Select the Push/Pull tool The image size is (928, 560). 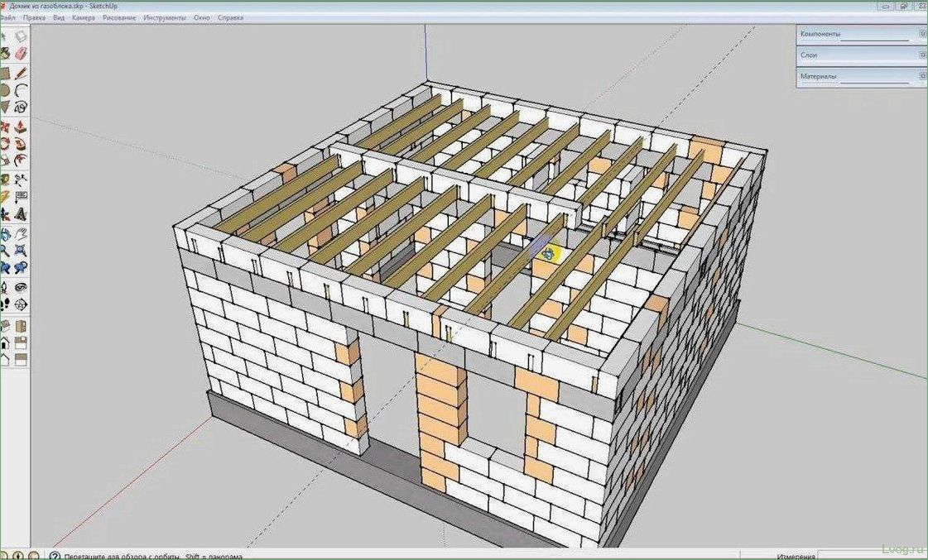coord(21,127)
